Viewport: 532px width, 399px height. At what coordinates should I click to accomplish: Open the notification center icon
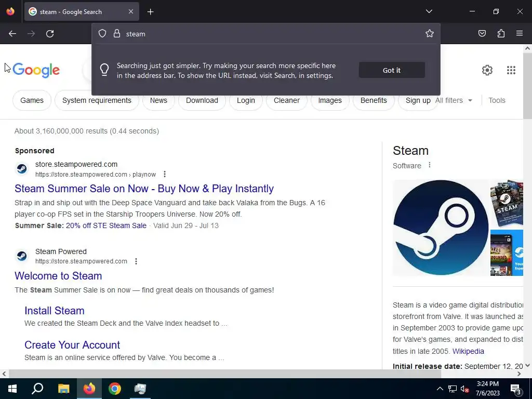pos(516,389)
